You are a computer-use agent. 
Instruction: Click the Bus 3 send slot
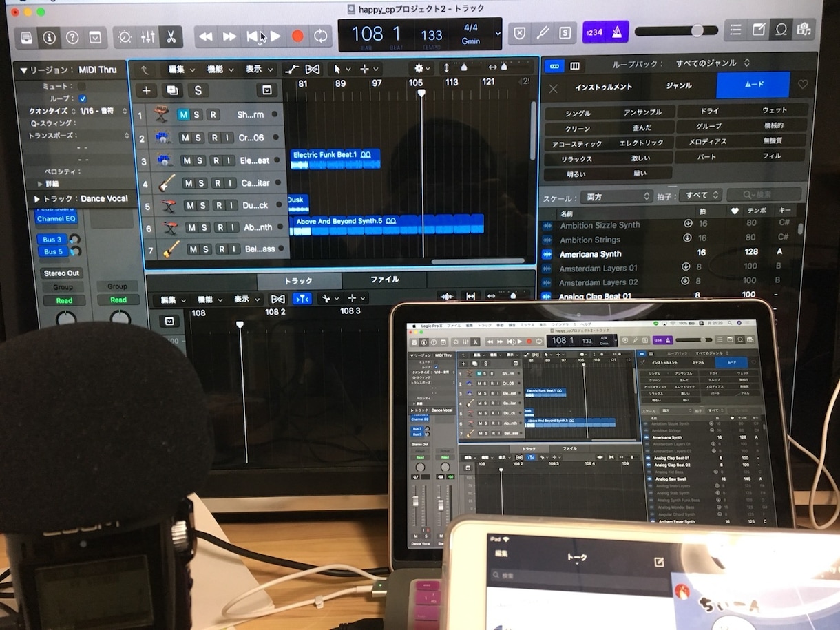pyautogui.click(x=52, y=240)
